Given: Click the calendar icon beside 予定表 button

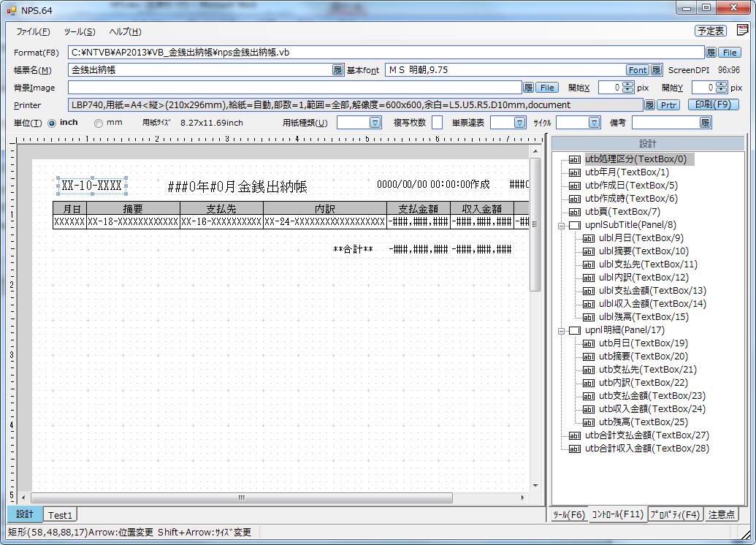Looking at the screenshot, I should 742,31.
